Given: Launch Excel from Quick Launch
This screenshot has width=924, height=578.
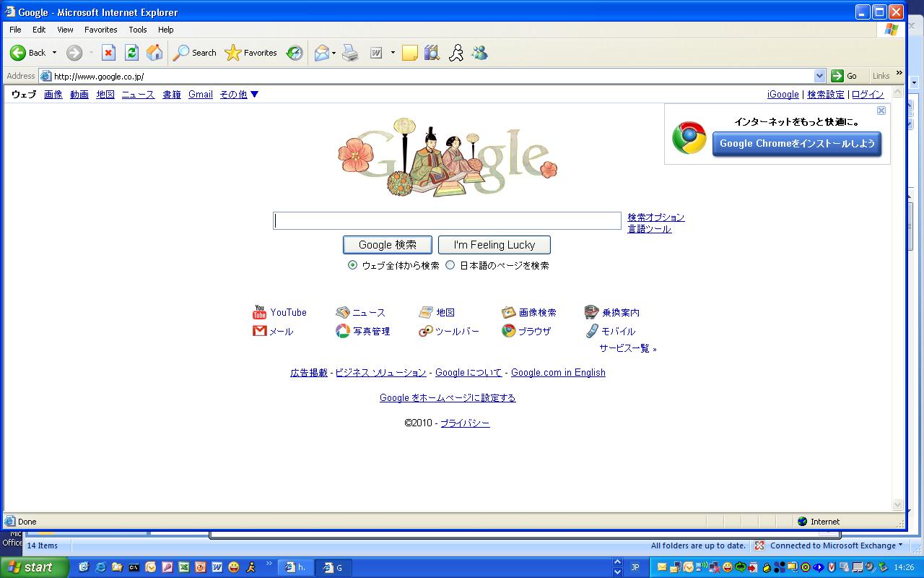Looking at the screenshot, I should (183, 567).
